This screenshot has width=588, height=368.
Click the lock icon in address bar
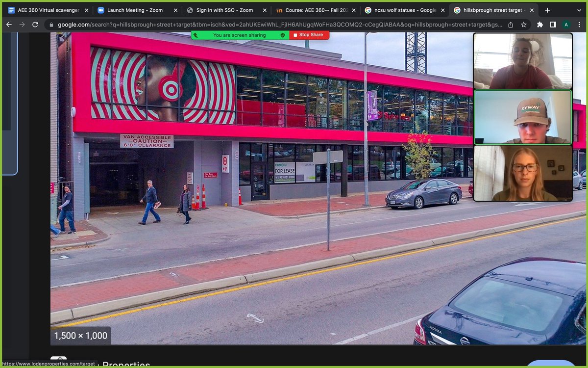51,25
